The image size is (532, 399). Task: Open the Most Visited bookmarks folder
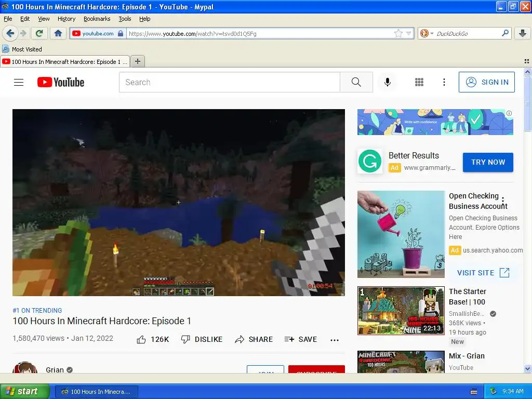[22, 49]
